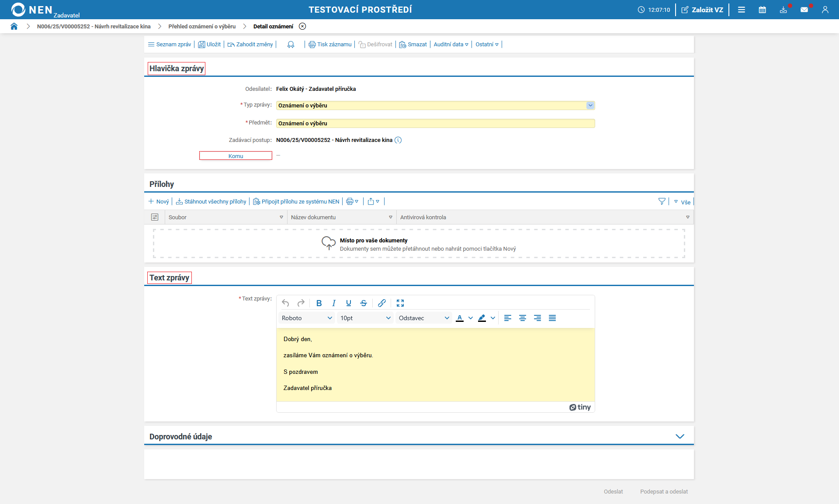Click the Založit VZ button

[702, 10]
